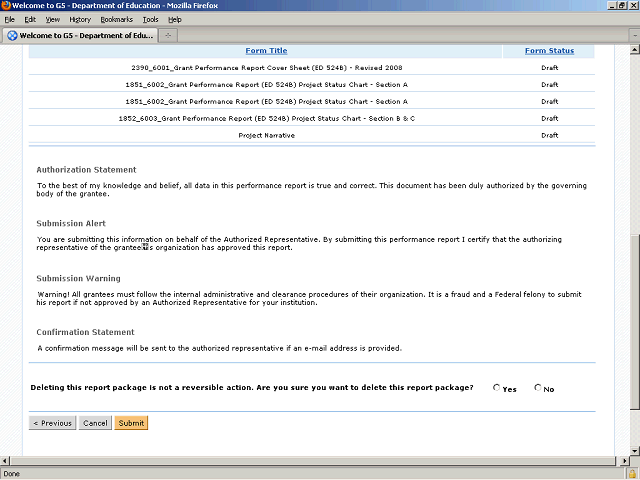
Task: Click the padlock security icon in status bar
Action: coord(631,474)
